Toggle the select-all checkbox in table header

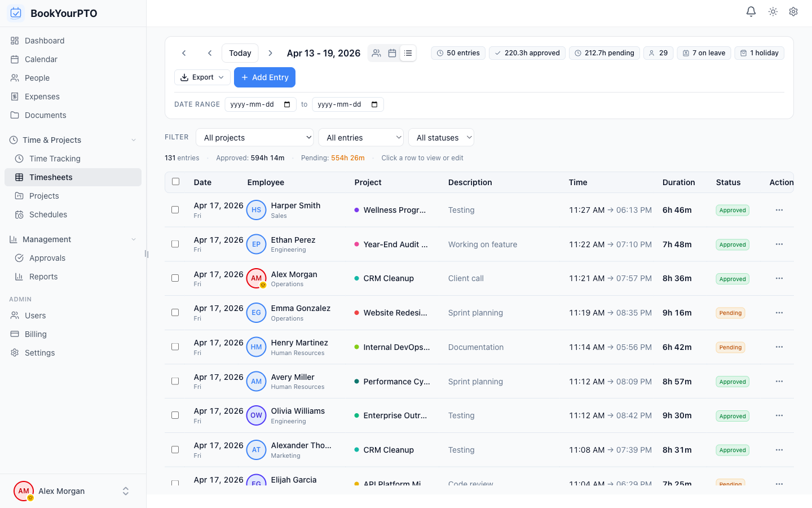(x=175, y=182)
